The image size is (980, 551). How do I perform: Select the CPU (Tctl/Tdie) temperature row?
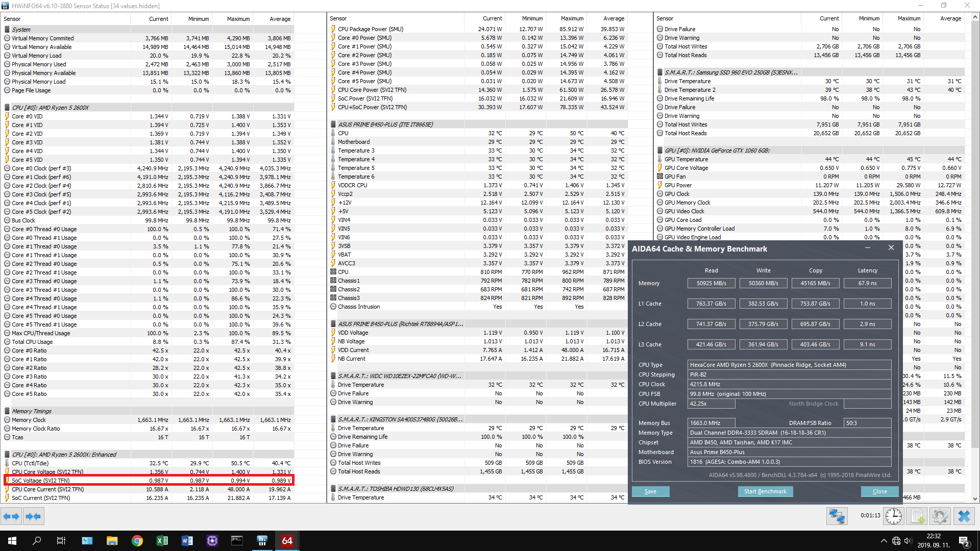[148, 463]
